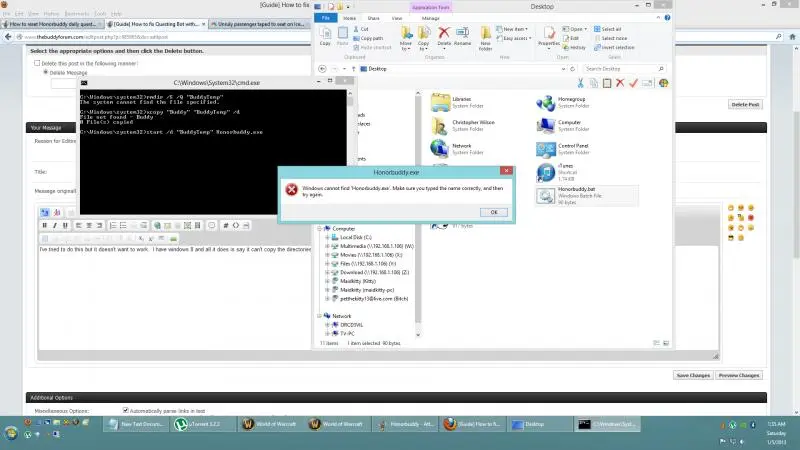Select the Control Panel item in Explorer
800x450 pixels.
[563, 149]
